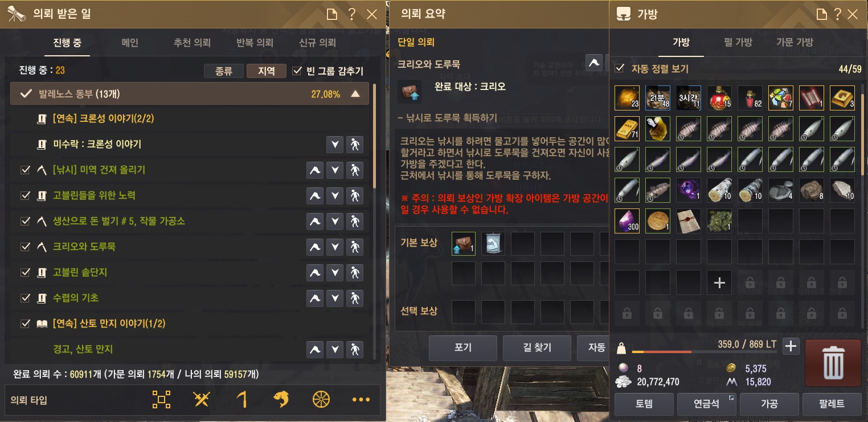Screen dimensions: 868x422
Task: Collapse the 발레노스 동부 quest group
Action: 355,94
